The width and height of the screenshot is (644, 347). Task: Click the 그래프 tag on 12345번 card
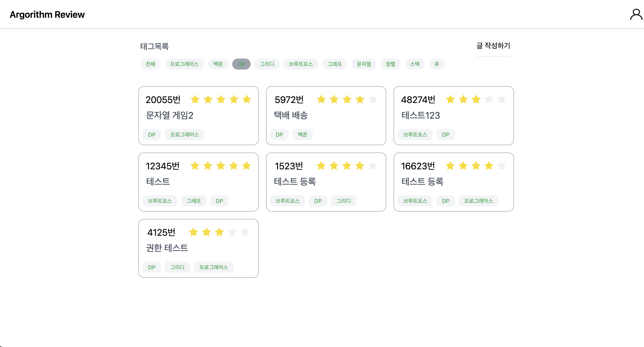click(x=194, y=201)
